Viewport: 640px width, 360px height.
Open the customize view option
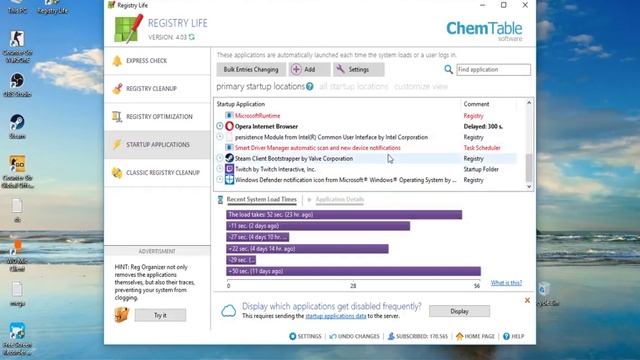421,87
